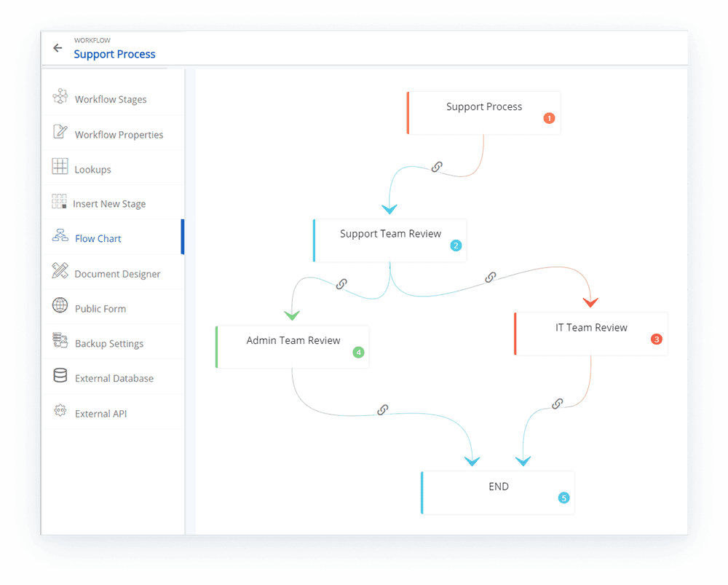The width and height of the screenshot is (728, 585).
Task: Click the Lookups grid icon
Action: [x=60, y=167]
